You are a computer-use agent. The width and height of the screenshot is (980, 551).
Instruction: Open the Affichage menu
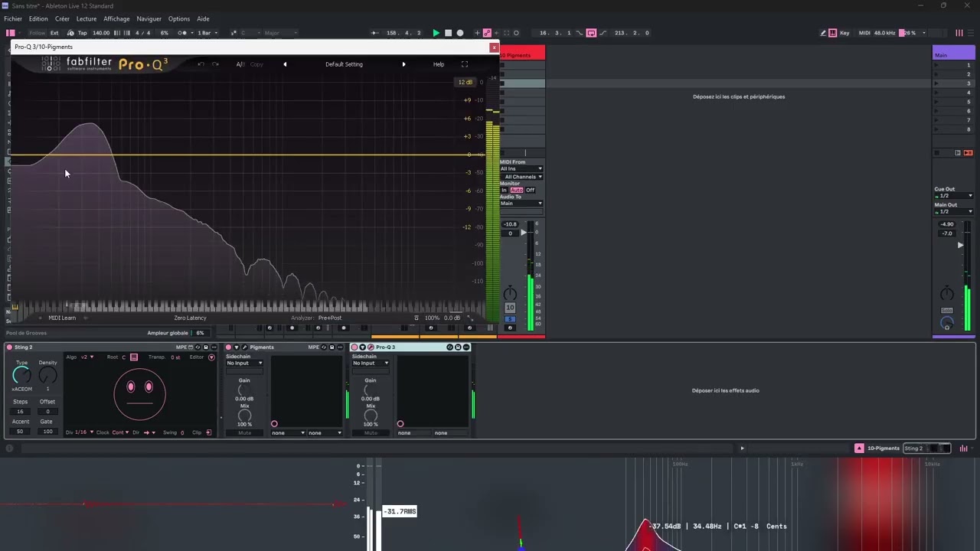116,18
